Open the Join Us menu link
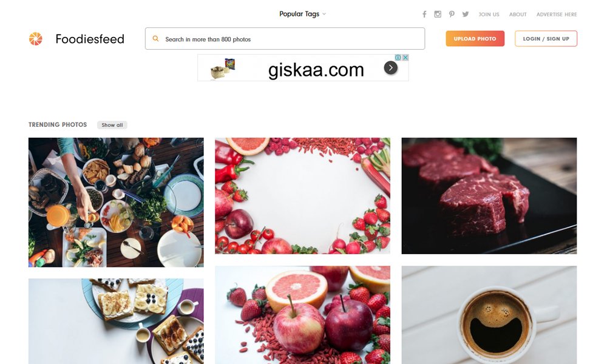The width and height of the screenshot is (607, 364). click(489, 15)
